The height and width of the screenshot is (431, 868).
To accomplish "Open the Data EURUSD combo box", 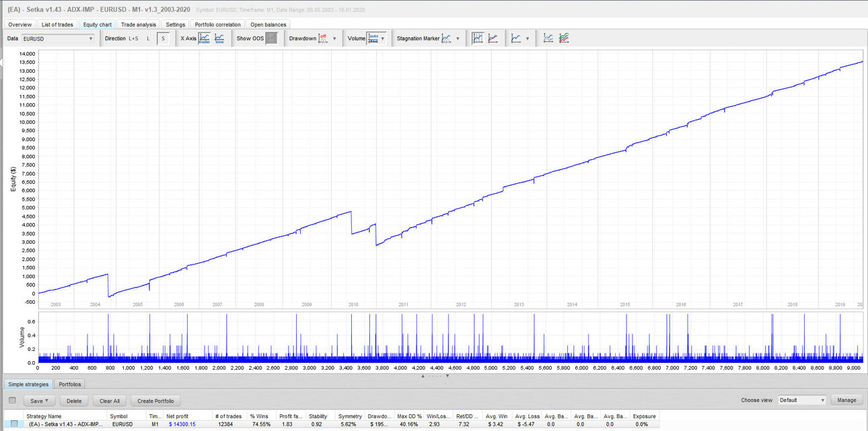I will tap(58, 38).
